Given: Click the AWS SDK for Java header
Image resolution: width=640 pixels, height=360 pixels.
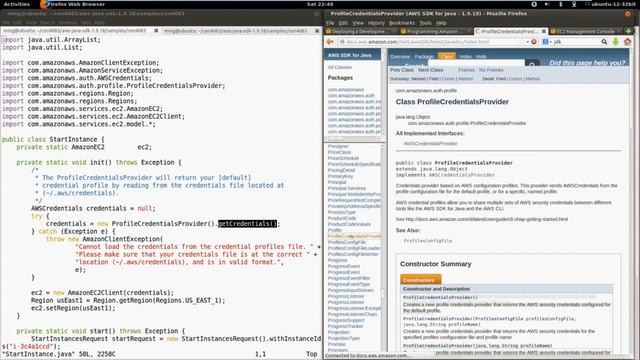Looking at the screenshot, I should 350,55.
